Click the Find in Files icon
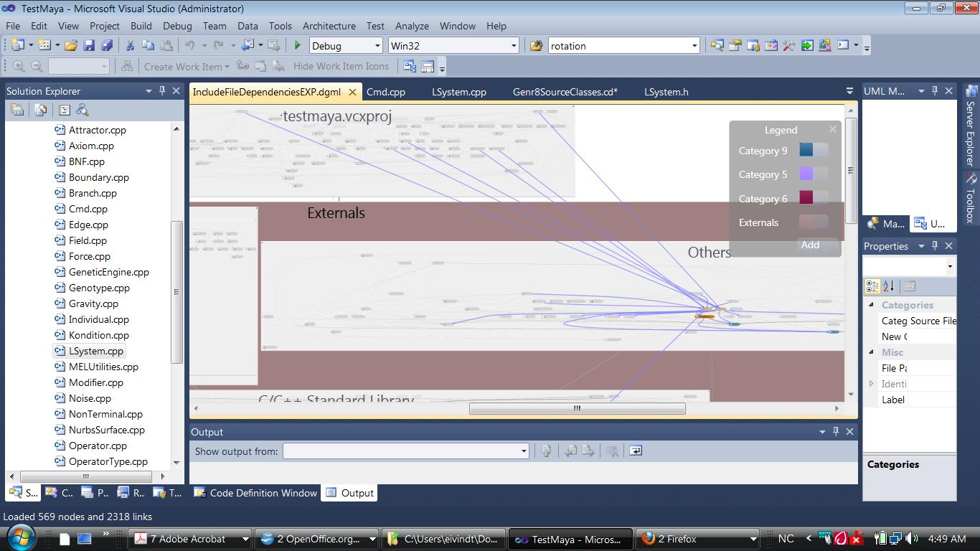Screen dimensions: 980x551 (x=536, y=45)
